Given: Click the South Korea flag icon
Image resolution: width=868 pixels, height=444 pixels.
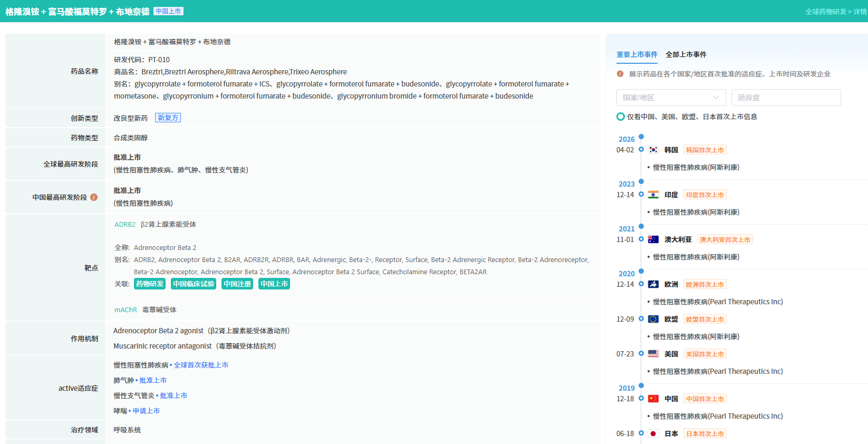Looking at the screenshot, I should pos(653,150).
